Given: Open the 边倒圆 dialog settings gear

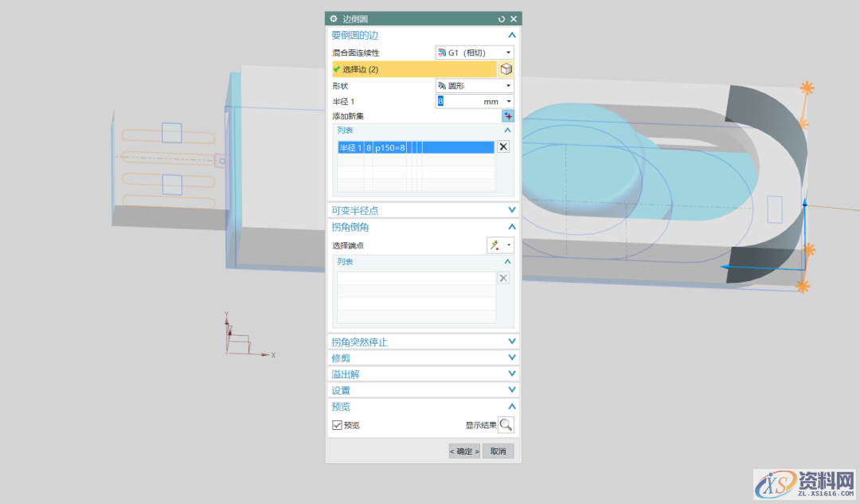Looking at the screenshot, I should pos(334,18).
